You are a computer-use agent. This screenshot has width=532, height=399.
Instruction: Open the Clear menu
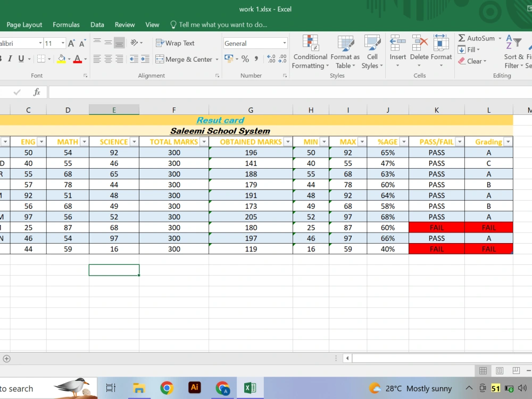coord(472,61)
